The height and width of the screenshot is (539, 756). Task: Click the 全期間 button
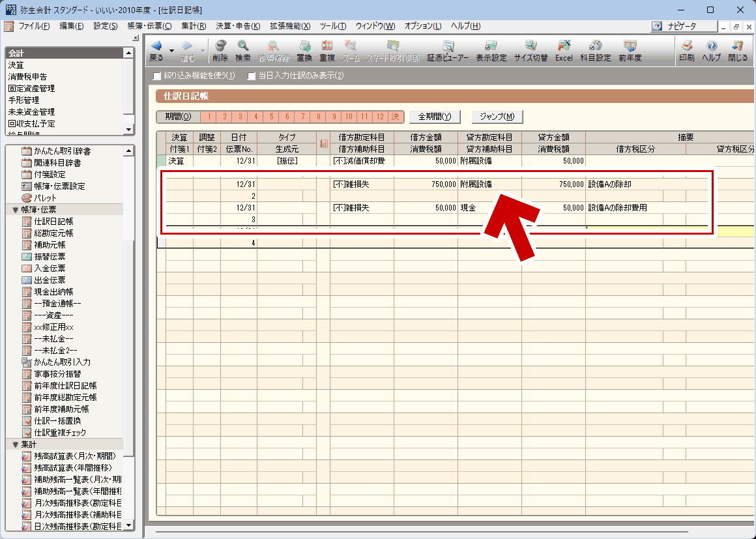pyautogui.click(x=435, y=117)
